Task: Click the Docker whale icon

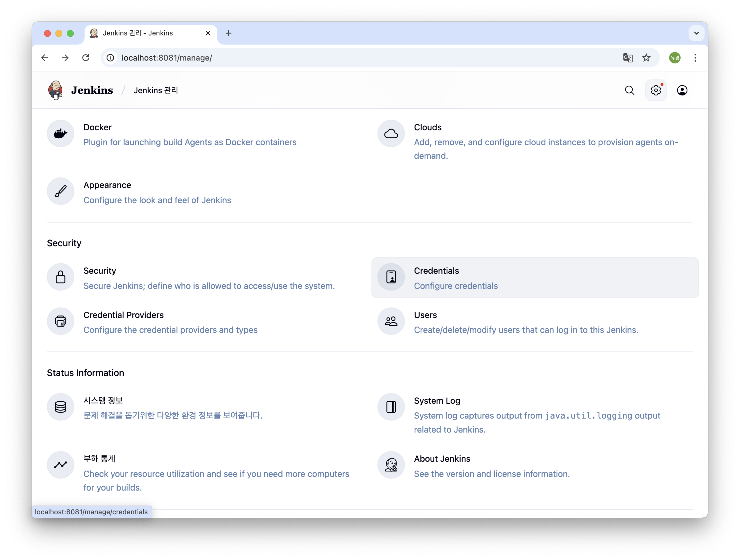Action: pos(60,133)
